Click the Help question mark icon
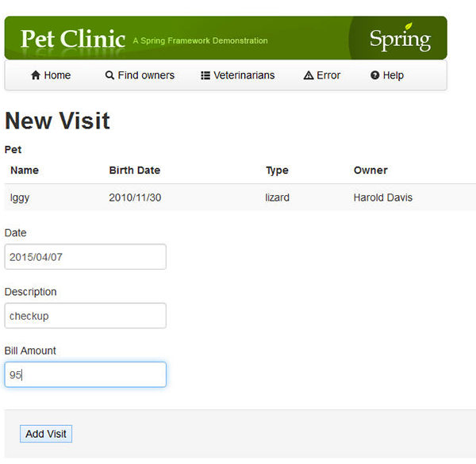 click(375, 75)
